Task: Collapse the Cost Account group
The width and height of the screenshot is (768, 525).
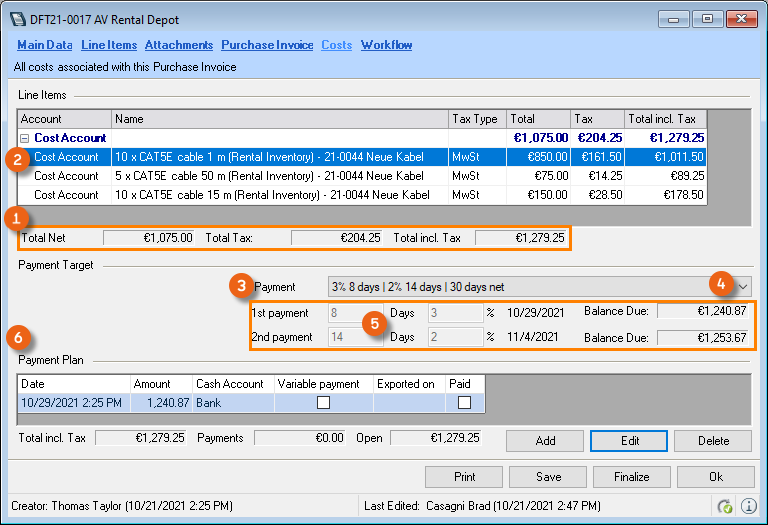Action: coord(24,138)
